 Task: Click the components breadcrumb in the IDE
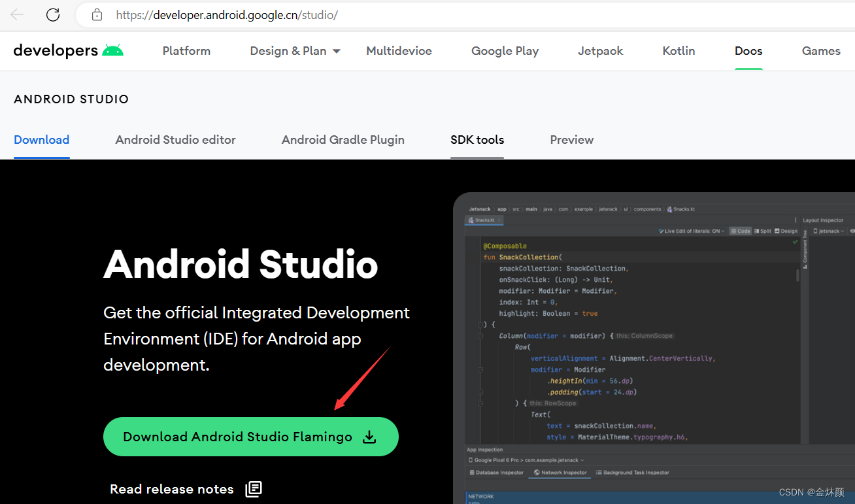pos(646,209)
